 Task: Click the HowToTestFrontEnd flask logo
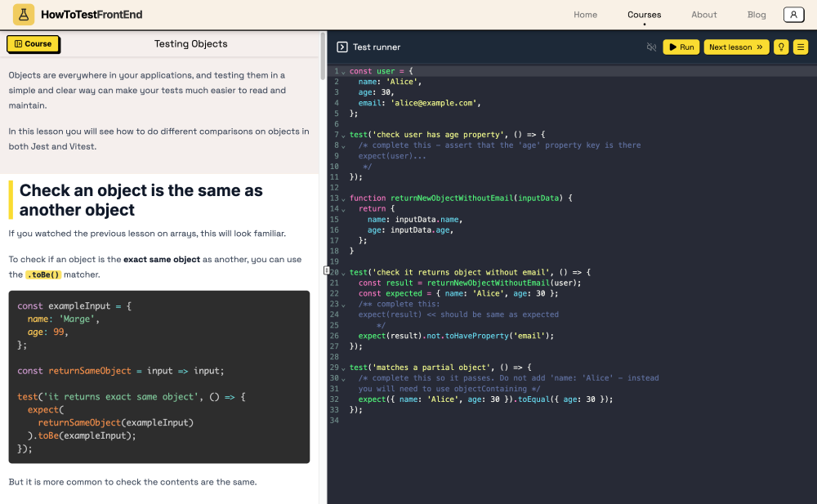tap(24, 15)
